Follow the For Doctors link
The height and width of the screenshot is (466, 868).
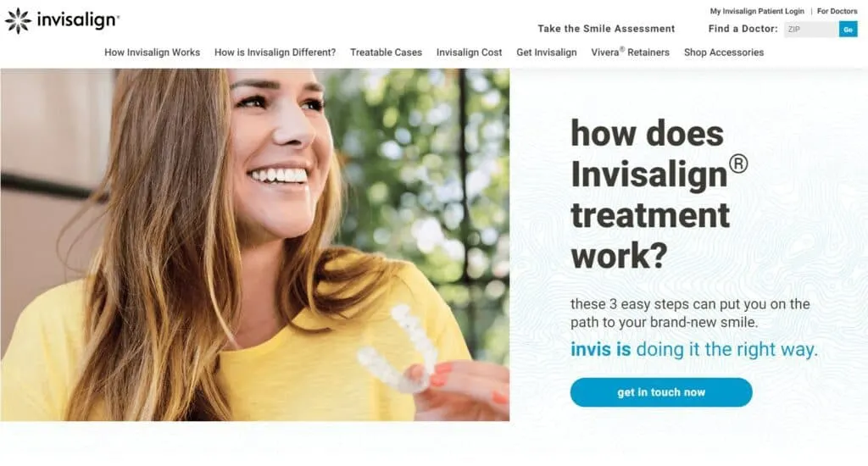coord(837,11)
